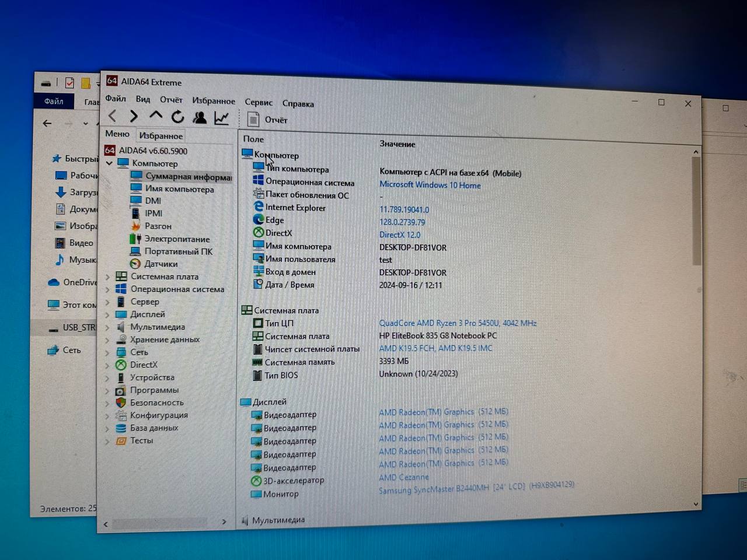Expand the Системная плата tree node

[107, 276]
